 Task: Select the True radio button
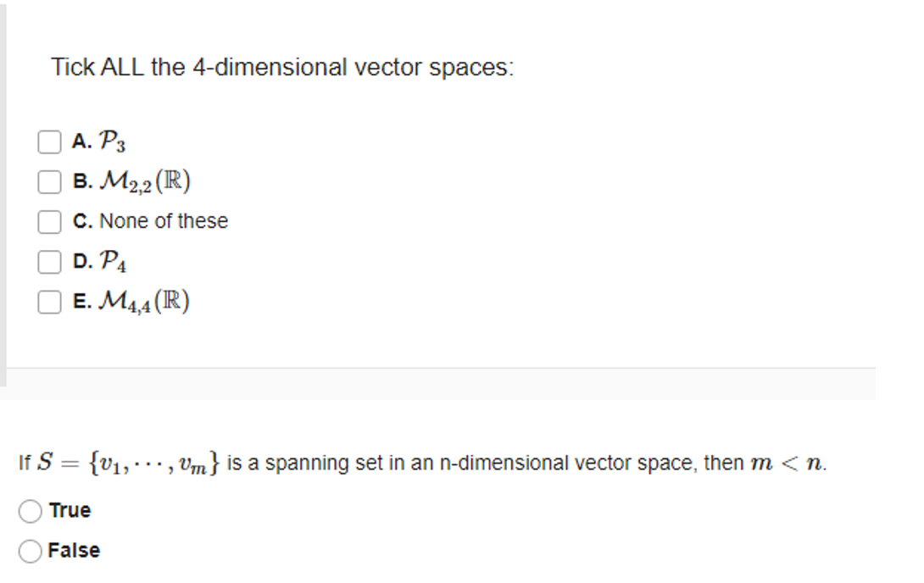tap(31, 510)
